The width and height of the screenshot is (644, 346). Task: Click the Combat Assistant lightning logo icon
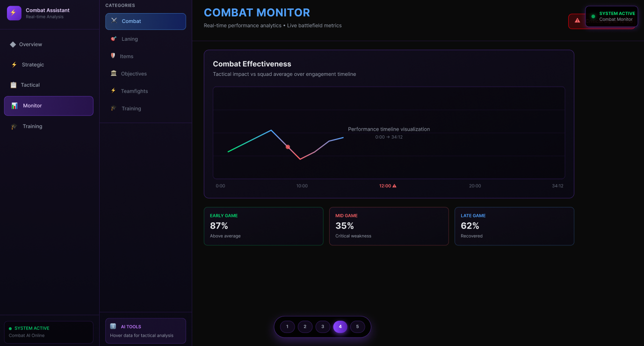click(14, 13)
